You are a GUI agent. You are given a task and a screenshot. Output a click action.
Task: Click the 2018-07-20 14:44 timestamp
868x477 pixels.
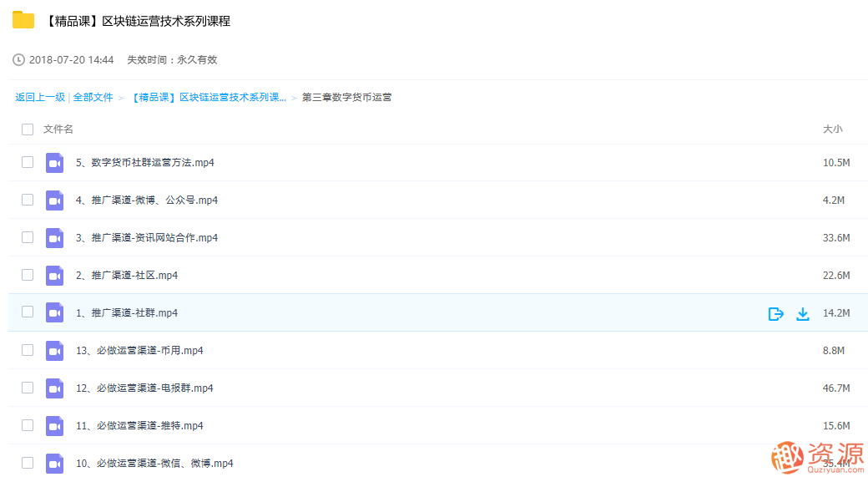pyautogui.click(x=72, y=60)
